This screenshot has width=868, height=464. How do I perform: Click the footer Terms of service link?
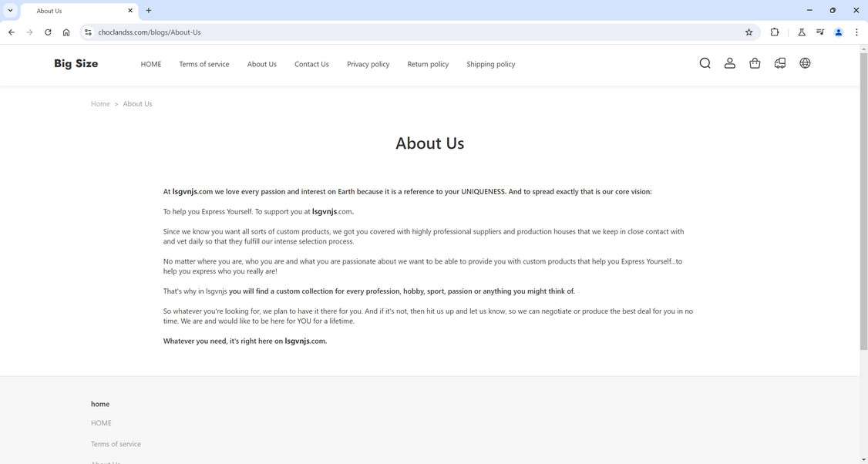click(x=116, y=444)
